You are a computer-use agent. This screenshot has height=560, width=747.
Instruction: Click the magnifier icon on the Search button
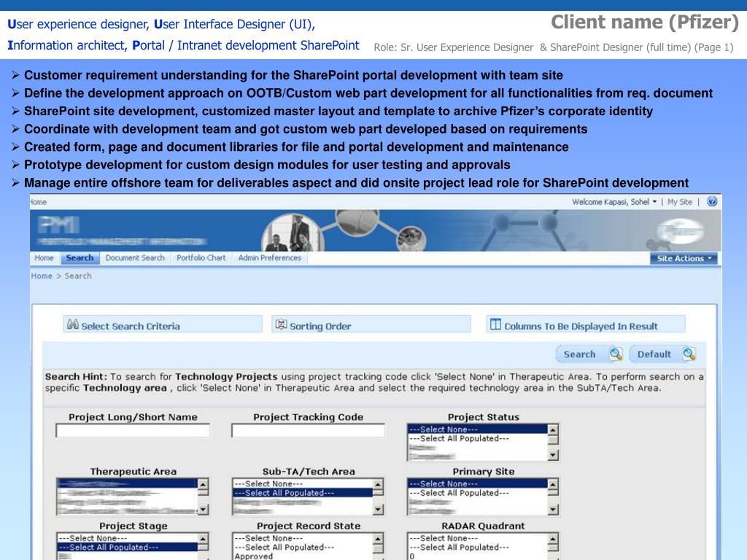[x=616, y=354]
